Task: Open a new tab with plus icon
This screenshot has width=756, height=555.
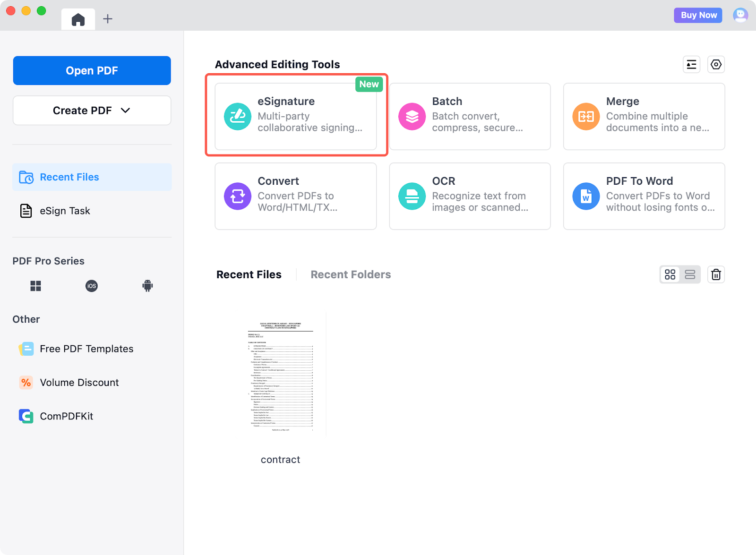Action: [108, 19]
